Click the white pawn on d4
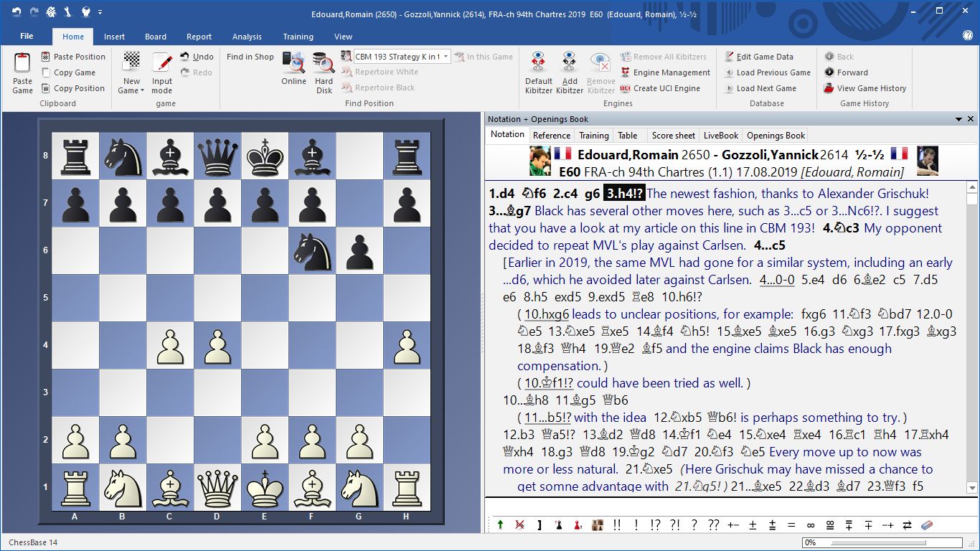 [217, 345]
